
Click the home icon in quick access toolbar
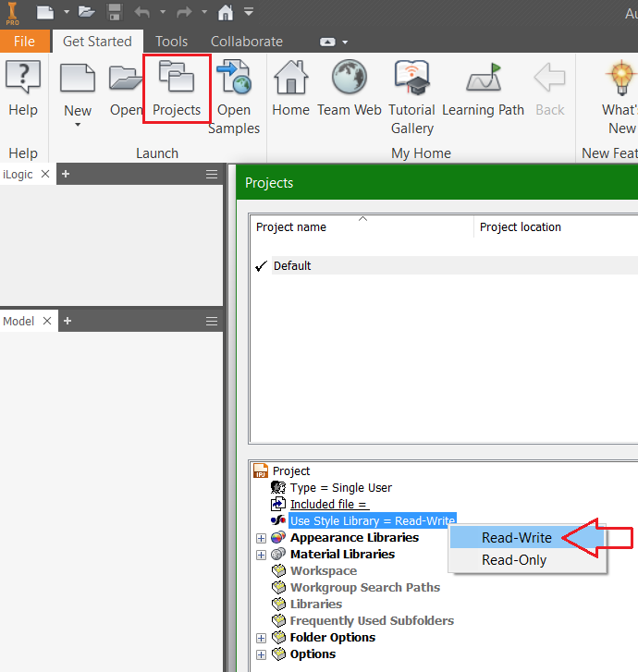click(x=226, y=12)
